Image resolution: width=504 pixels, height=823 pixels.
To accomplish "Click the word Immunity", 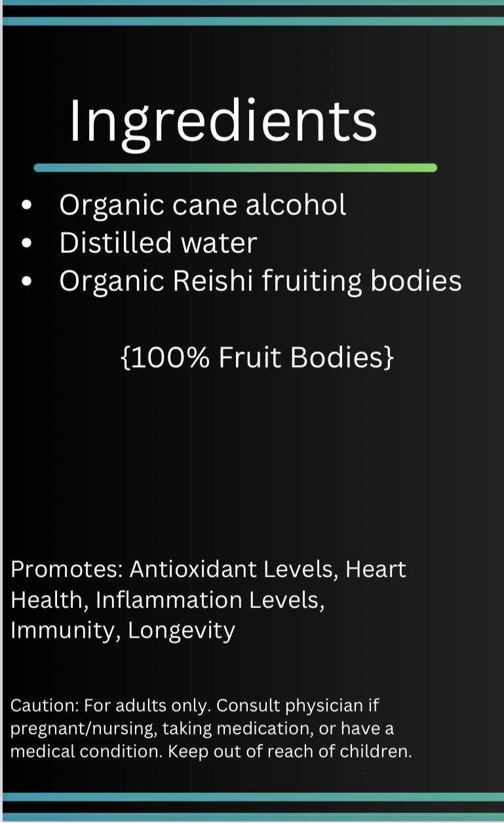I will (62, 630).
